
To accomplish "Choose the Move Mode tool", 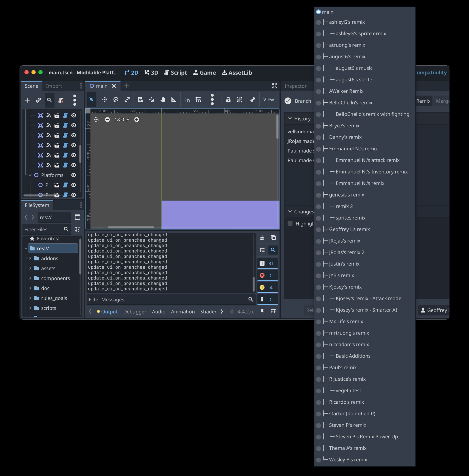I will click(105, 100).
